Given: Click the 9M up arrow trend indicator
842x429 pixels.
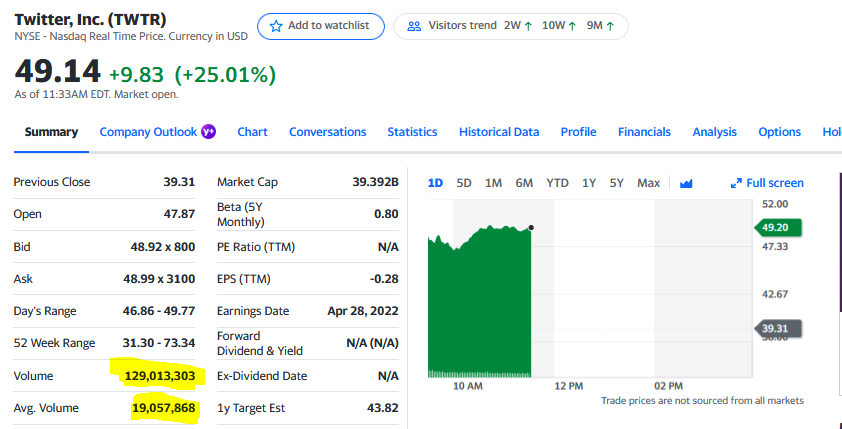Looking at the screenshot, I should pyautogui.click(x=609, y=26).
